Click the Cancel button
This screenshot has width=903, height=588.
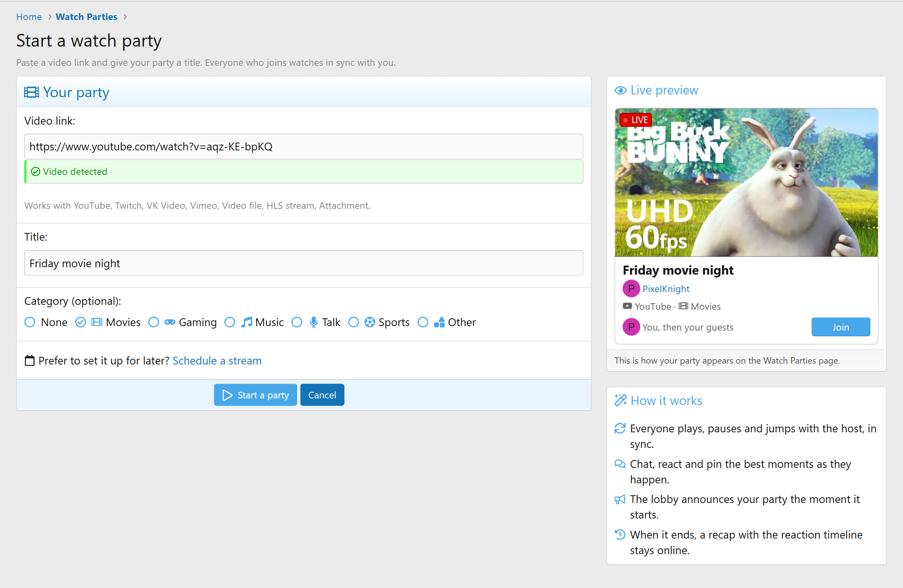click(322, 395)
